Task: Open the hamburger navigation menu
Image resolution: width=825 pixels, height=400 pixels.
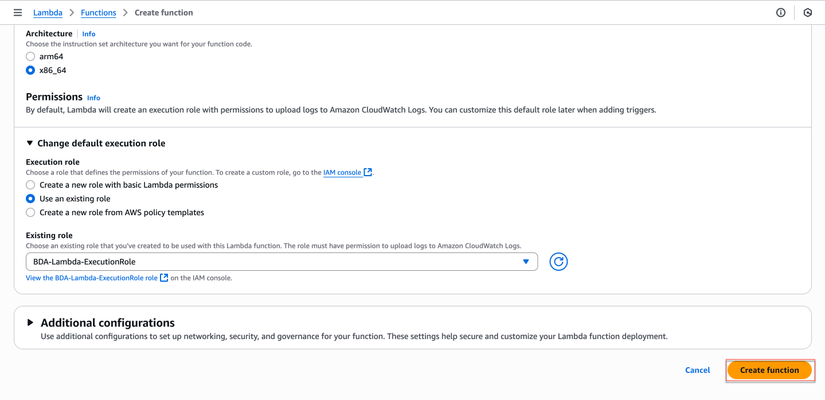Action: 17,13
